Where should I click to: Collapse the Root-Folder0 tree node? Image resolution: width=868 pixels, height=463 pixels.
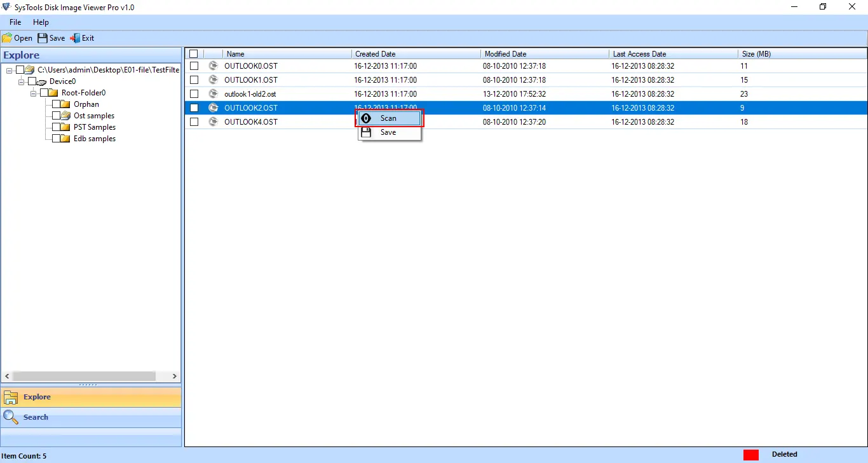(x=34, y=93)
